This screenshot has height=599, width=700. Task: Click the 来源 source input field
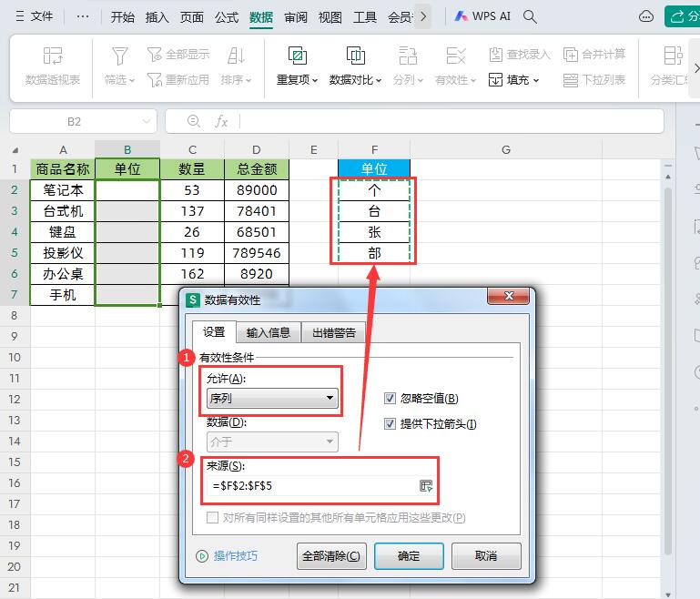pyautogui.click(x=314, y=485)
